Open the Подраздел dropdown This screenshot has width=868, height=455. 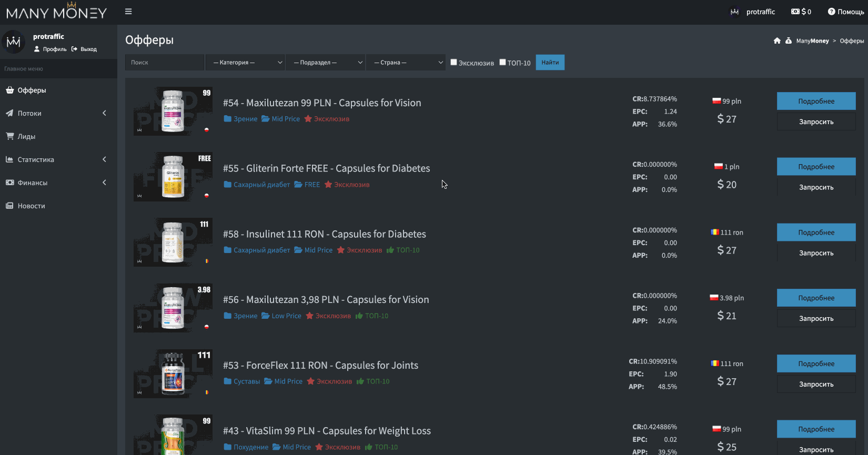(x=326, y=62)
